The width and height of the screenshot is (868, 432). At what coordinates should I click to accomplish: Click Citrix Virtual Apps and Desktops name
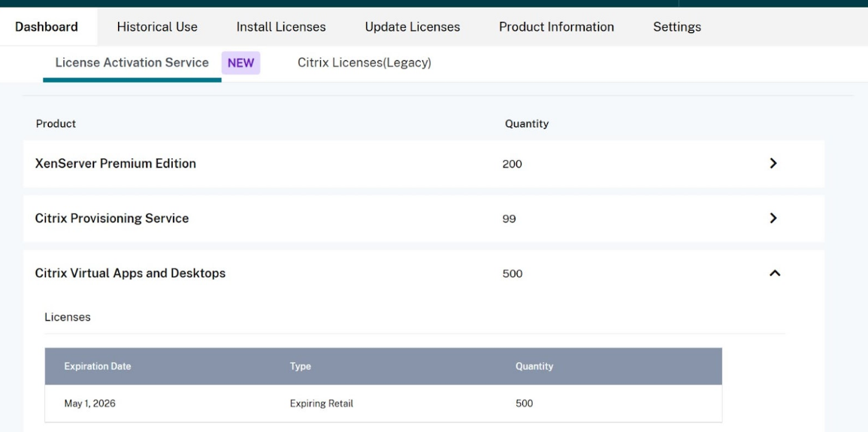pos(130,273)
